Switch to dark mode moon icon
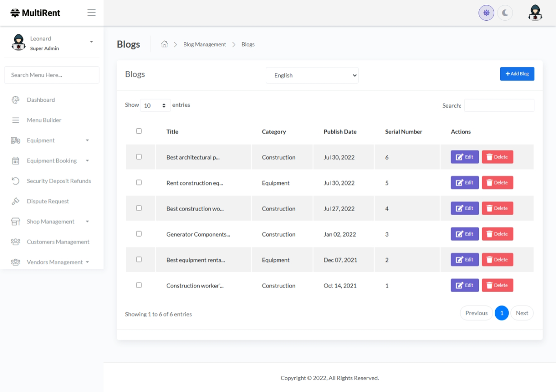 [x=505, y=13]
